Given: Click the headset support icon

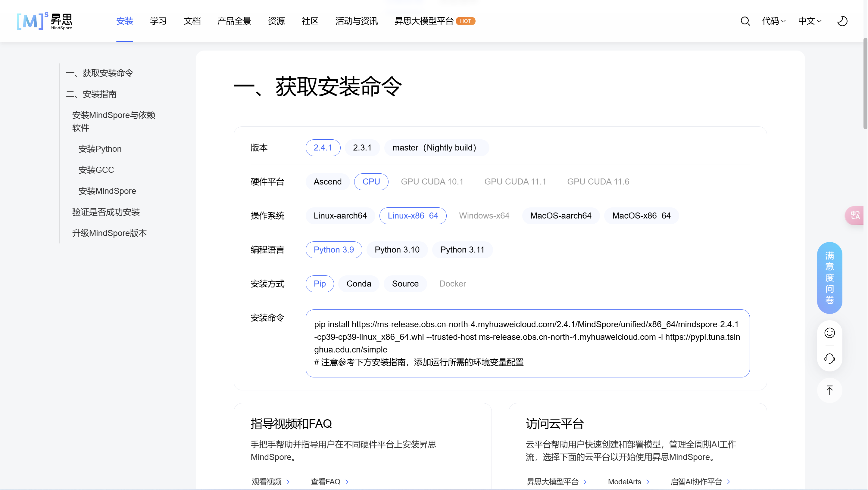Looking at the screenshot, I should (x=829, y=358).
